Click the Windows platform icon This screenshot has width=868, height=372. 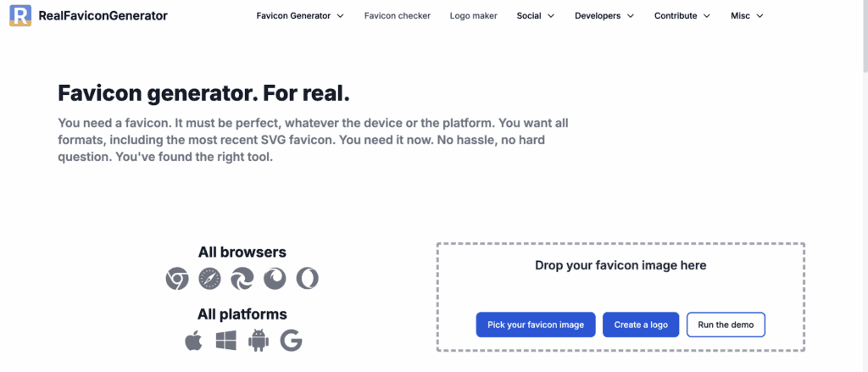coord(225,341)
